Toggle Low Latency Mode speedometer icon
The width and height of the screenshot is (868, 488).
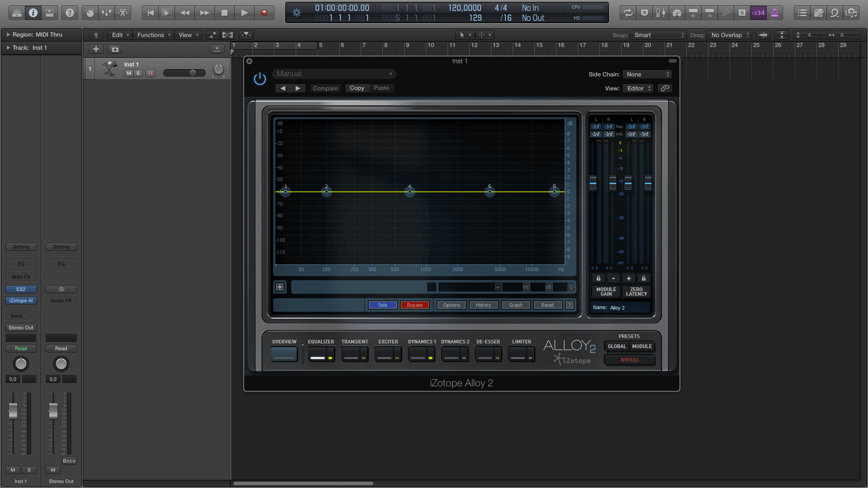(x=677, y=13)
